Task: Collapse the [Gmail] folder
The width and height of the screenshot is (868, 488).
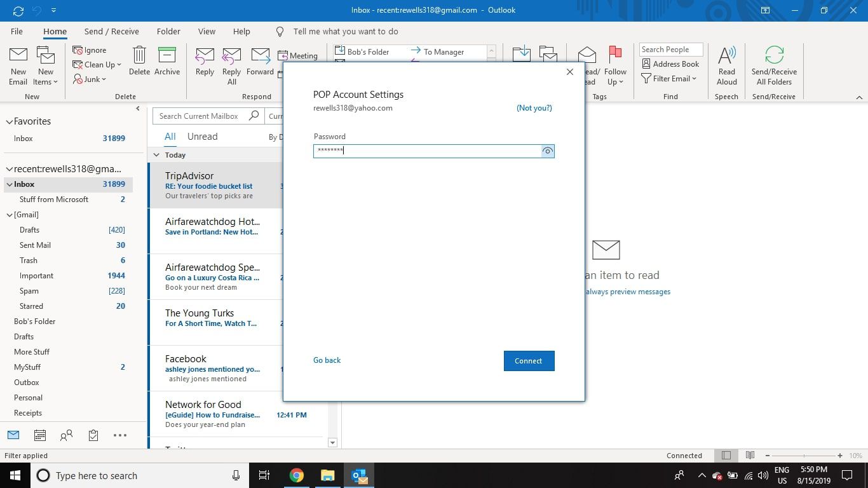Action: click(x=10, y=215)
